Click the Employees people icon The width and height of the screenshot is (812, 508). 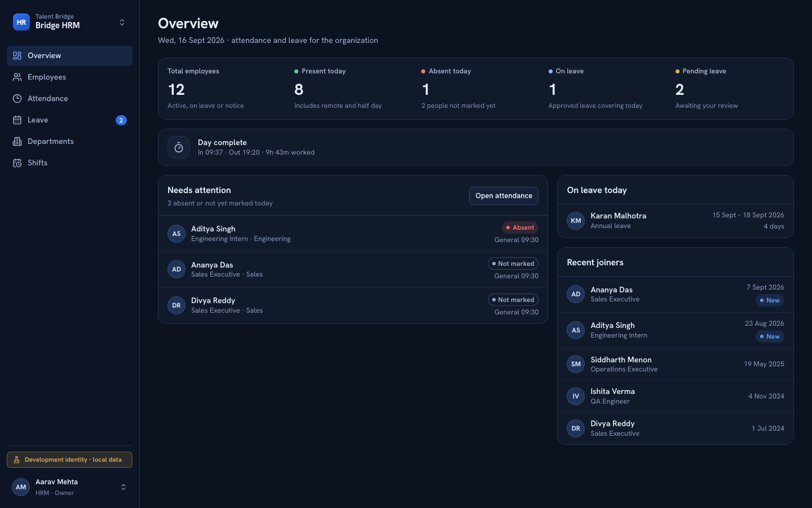click(17, 77)
